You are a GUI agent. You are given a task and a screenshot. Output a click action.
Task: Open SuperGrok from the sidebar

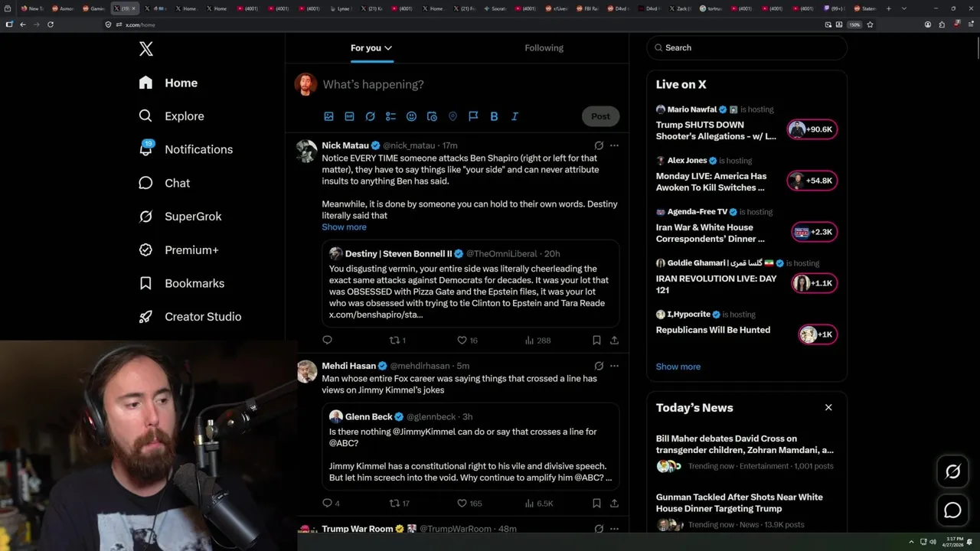(x=181, y=217)
